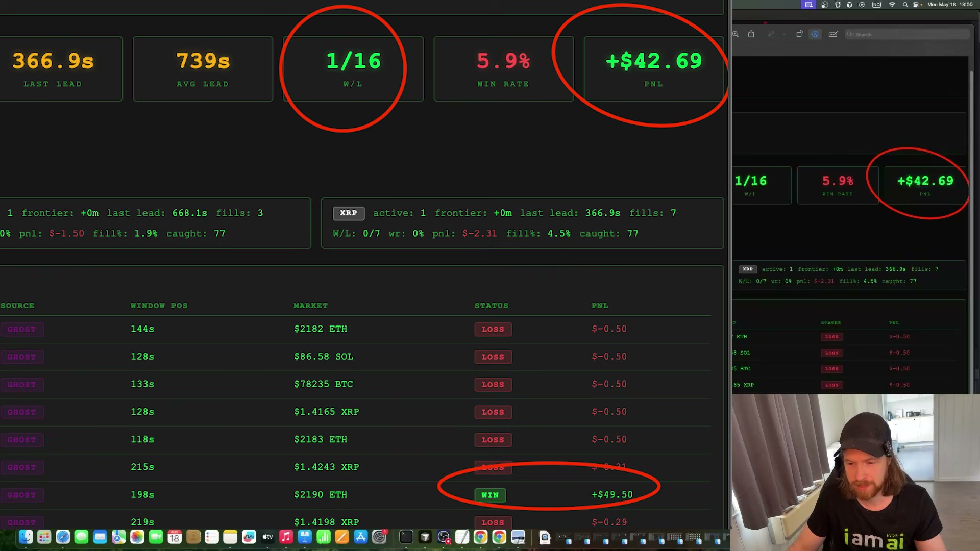Open OBS from the Dock
This screenshot has width=980, height=551.
click(x=444, y=537)
